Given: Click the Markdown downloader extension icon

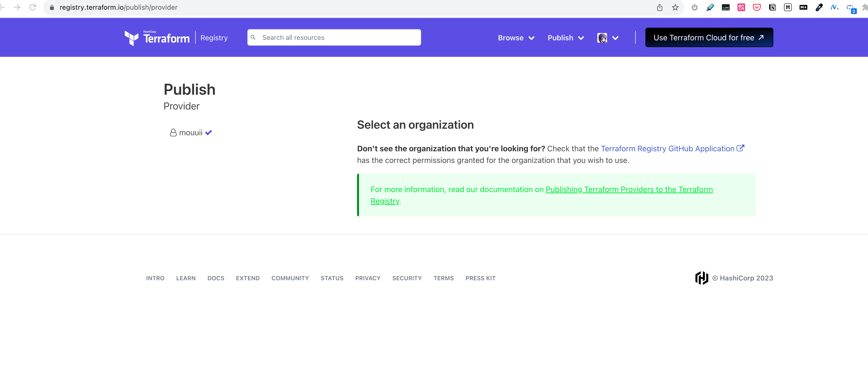Looking at the screenshot, I should click(x=803, y=7).
